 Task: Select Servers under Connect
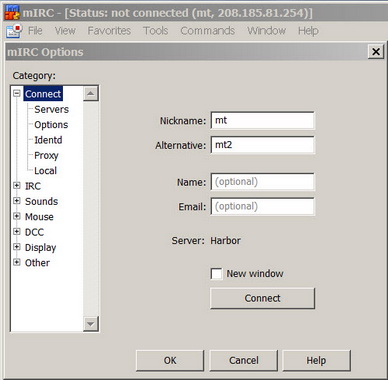(x=51, y=109)
